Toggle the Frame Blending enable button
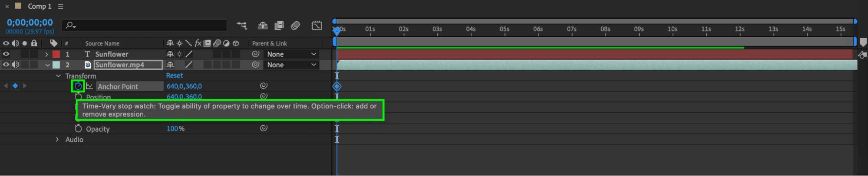The image size is (868, 176). tap(279, 26)
